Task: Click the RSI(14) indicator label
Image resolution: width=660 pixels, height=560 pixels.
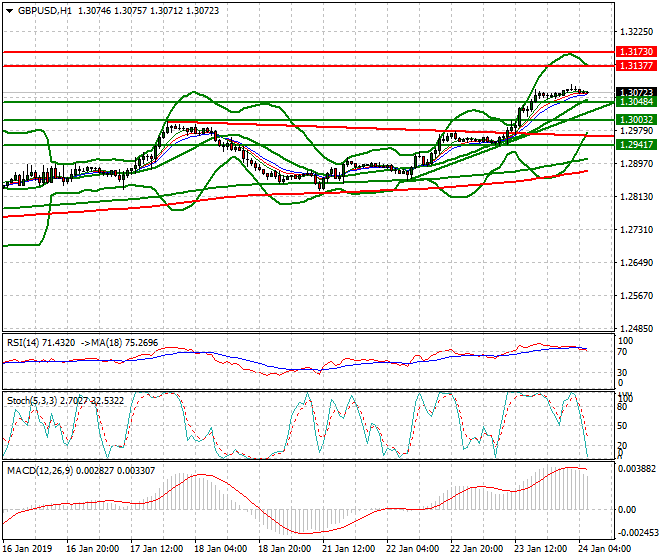Action: (28, 342)
